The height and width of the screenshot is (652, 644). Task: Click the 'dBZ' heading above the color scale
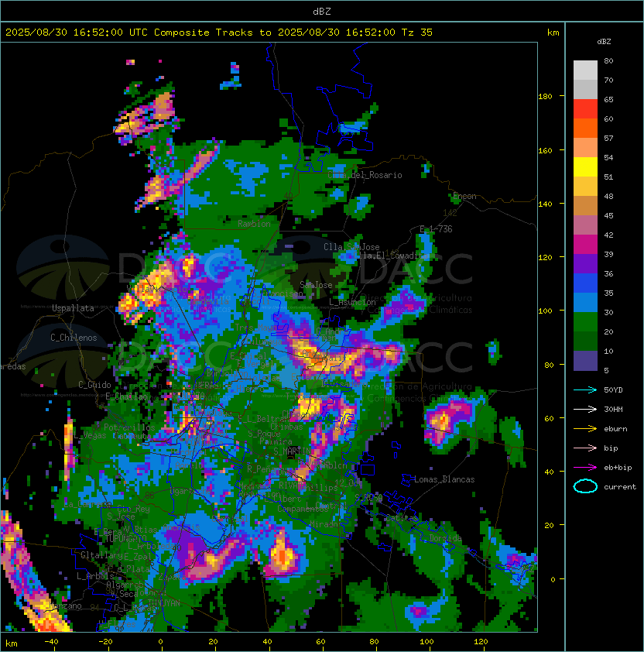(x=604, y=42)
